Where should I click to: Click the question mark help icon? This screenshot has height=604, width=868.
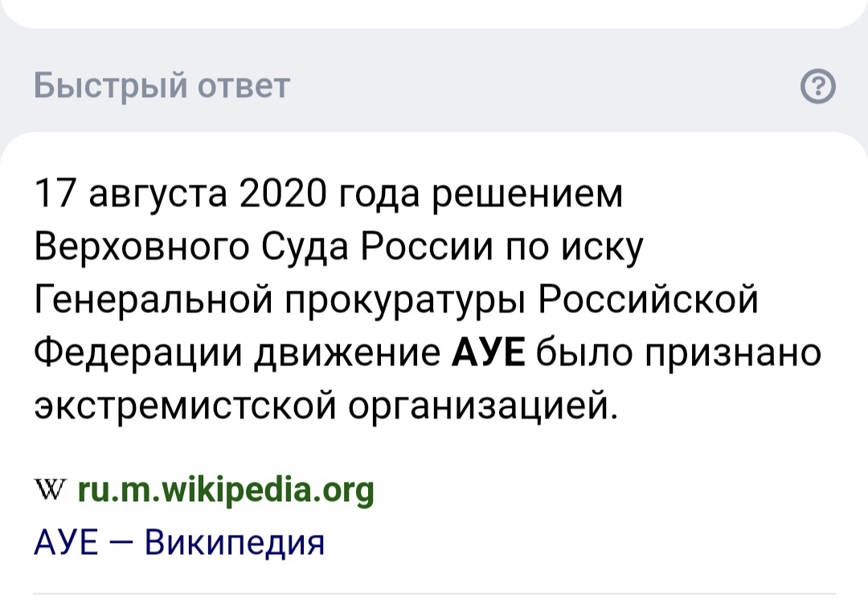pyautogui.click(x=818, y=85)
